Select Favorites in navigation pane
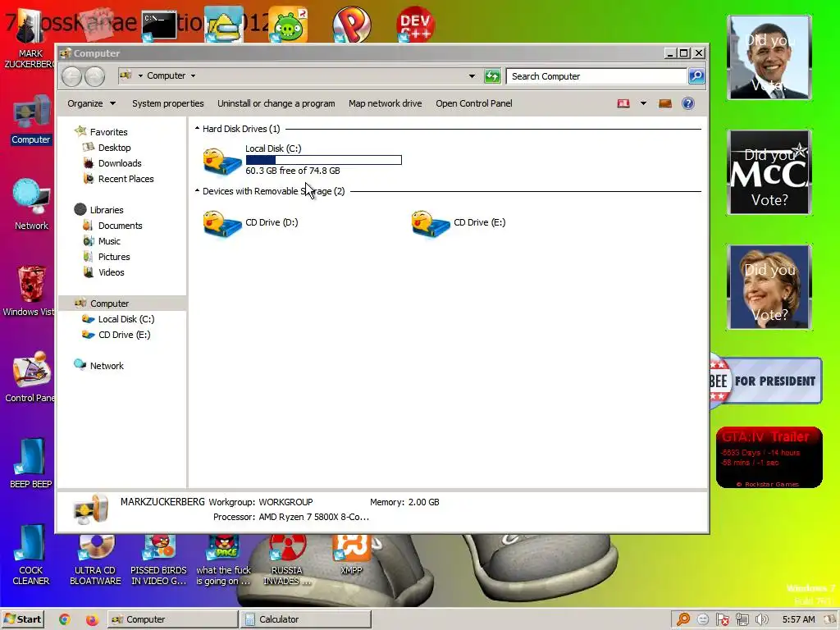 (109, 132)
